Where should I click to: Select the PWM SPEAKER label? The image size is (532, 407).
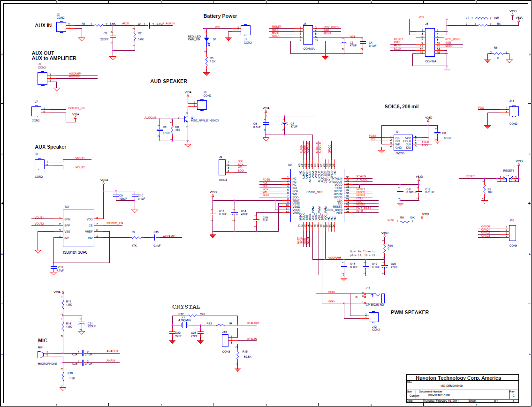pyautogui.click(x=410, y=312)
